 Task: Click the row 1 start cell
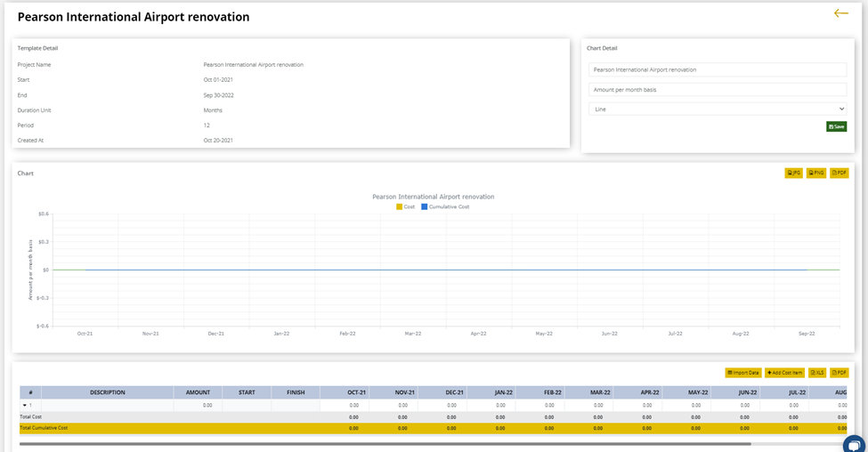(247, 405)
